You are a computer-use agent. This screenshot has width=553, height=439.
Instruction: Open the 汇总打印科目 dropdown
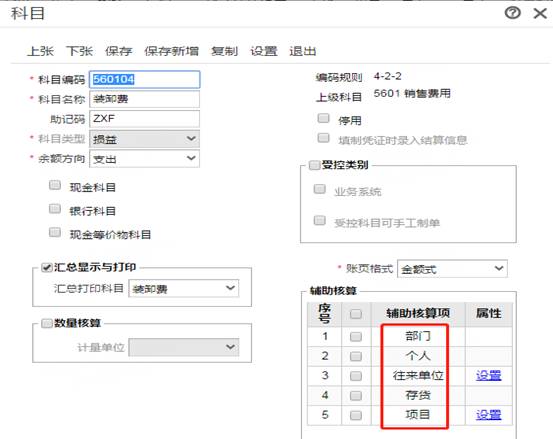(184, 289)
